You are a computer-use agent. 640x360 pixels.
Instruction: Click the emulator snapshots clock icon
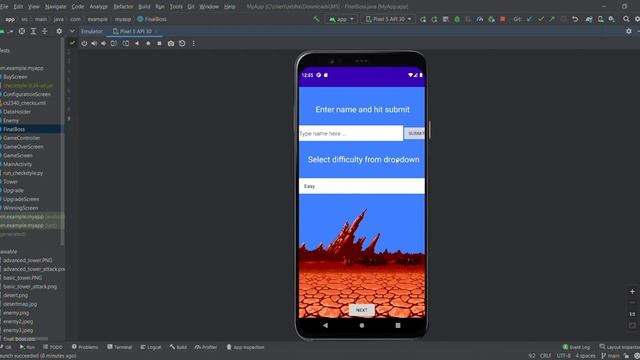(182, 43)
